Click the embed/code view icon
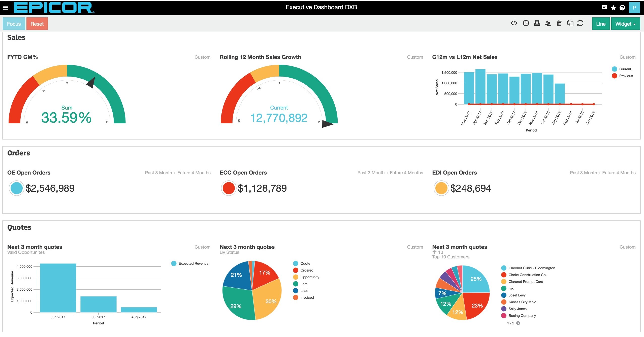 [x=513, y=23]
